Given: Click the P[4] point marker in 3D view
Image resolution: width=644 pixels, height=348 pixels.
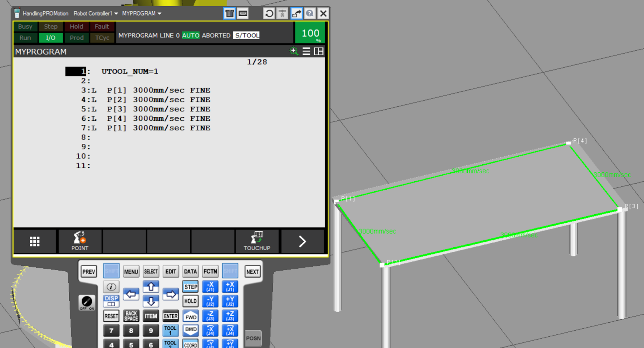Looking at the screenshot, I should (568, 143).
